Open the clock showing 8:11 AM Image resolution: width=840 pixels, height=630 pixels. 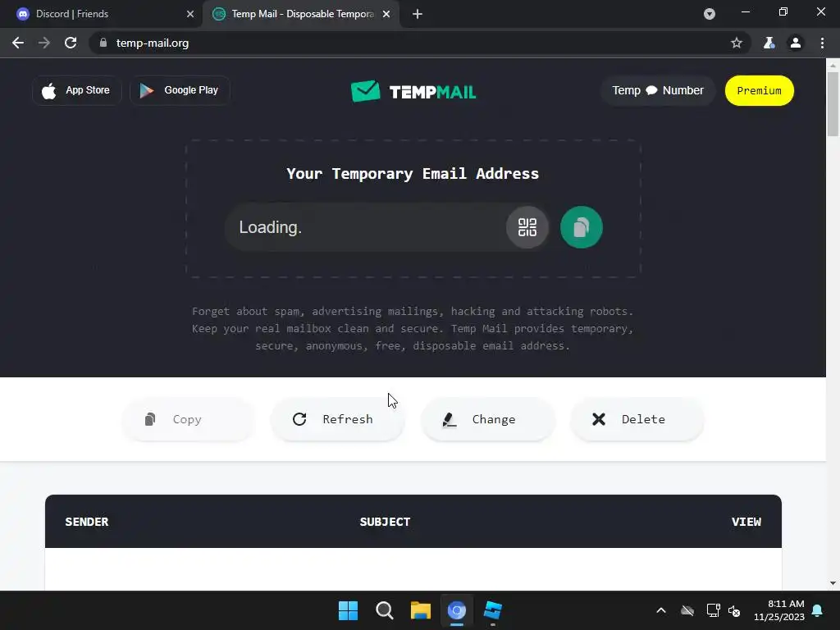[779, 610]
